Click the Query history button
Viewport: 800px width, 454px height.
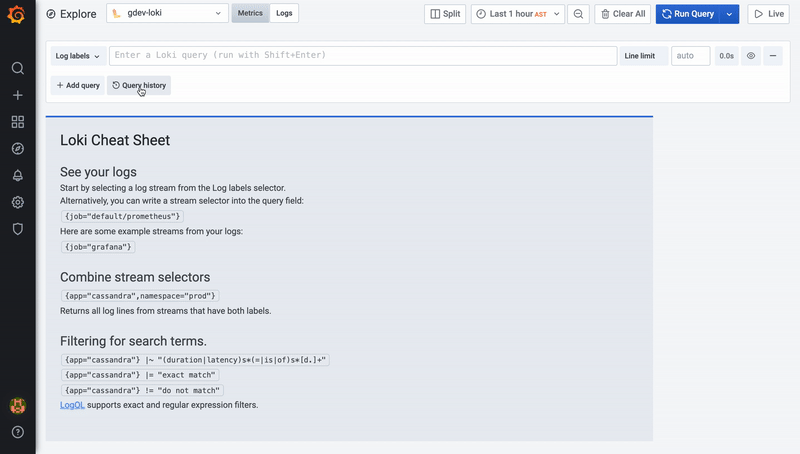pyautogui.click(x=139, y=86)
